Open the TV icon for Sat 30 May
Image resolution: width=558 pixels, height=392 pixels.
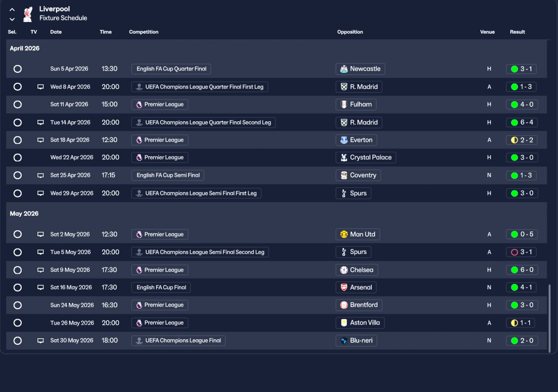coord(41,341)
